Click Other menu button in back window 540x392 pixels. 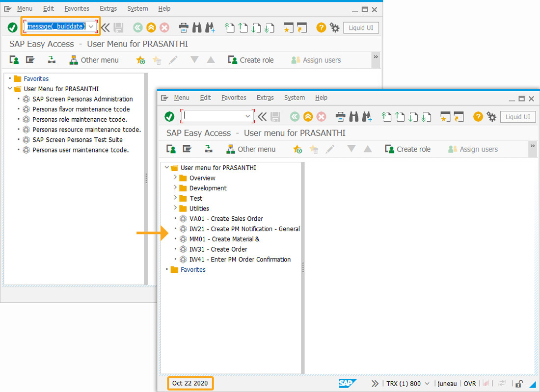click(94, 60)
